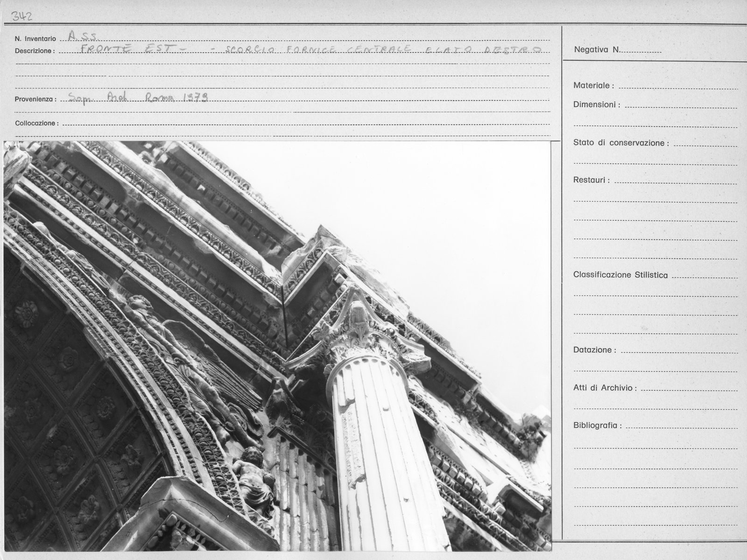Image resolution: width=747 pixels, height=560 pixels.
Task: Select the 'Collocazione' field label
Action: coord(37,124)
